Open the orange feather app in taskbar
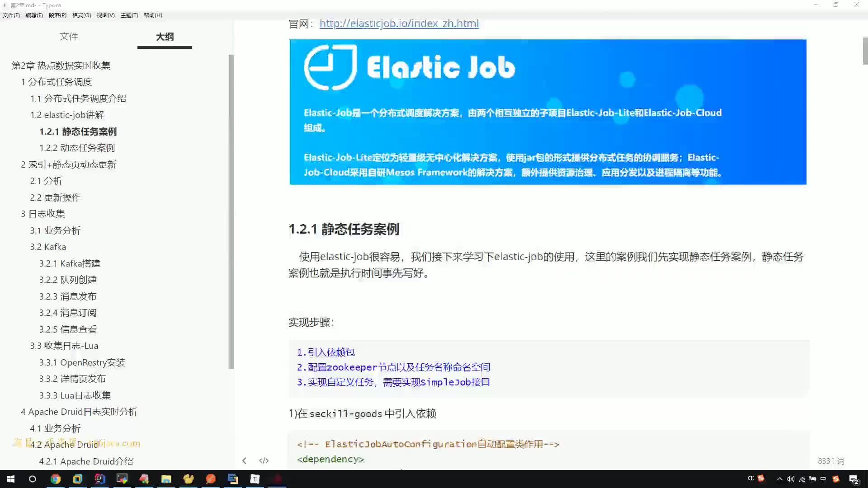Image resolution: width=868 pixels, height=488 pixels. pyautogui.click(x=211, y=479)
